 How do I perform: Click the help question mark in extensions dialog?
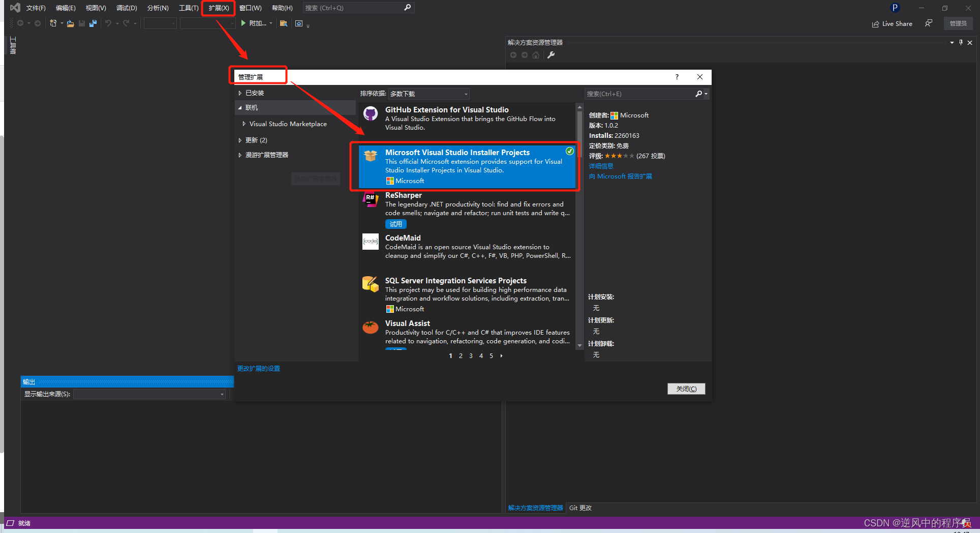pos(677,77)
